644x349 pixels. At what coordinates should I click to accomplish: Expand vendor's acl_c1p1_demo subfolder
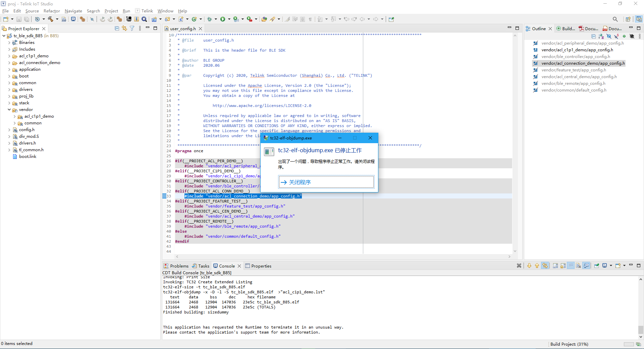point(14,116)
